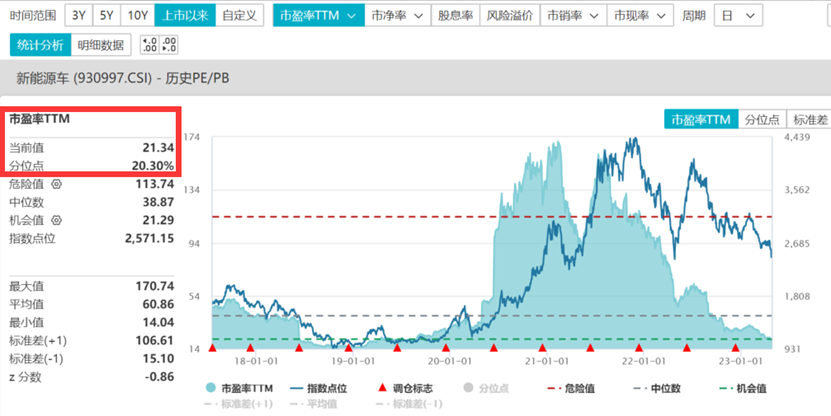The width and height of the screenshot is (831, 416).
Task: Switch chart to 分位点 view
Action: (762, 119)
